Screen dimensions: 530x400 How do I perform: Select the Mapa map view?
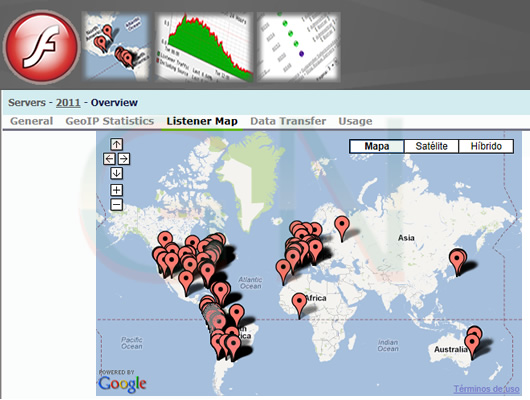377,146
